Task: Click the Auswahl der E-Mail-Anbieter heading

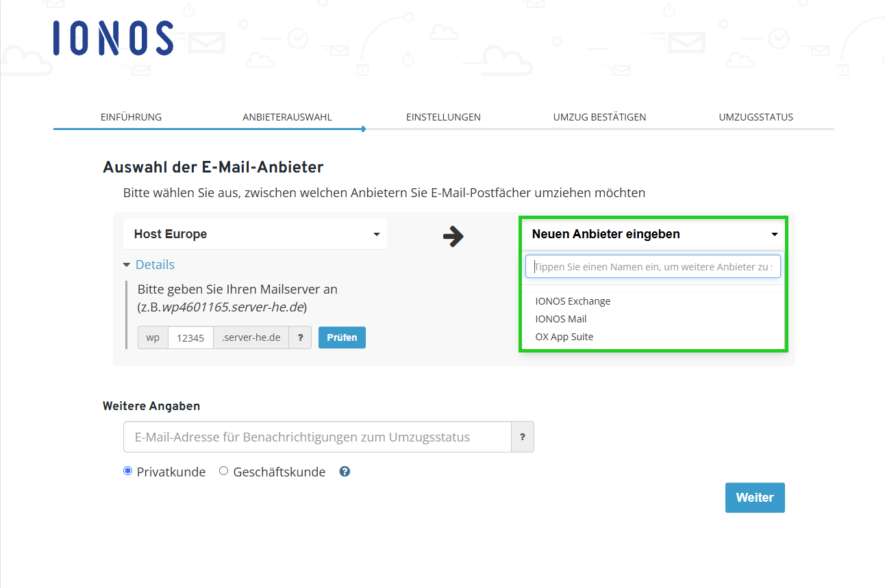Action: (213, 167)
